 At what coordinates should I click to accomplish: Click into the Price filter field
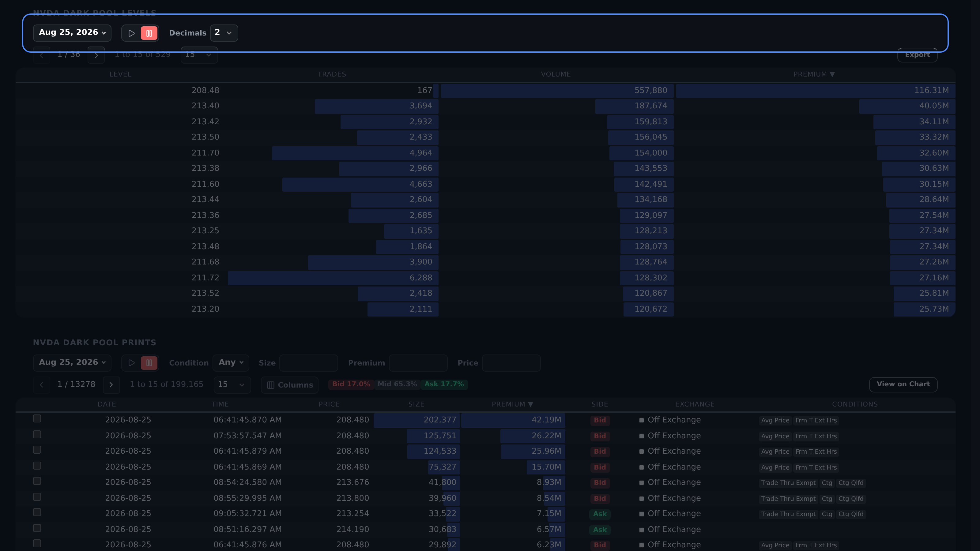511,363
